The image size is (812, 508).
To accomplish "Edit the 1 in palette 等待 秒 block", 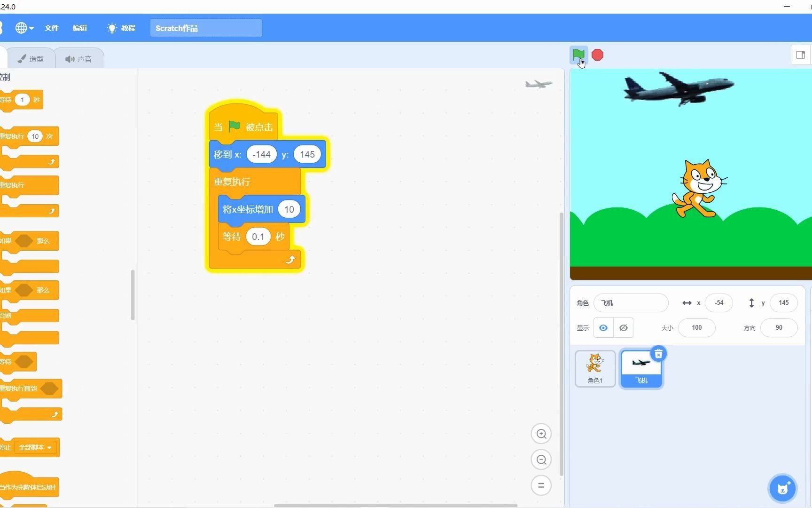I will click(22, 100).
